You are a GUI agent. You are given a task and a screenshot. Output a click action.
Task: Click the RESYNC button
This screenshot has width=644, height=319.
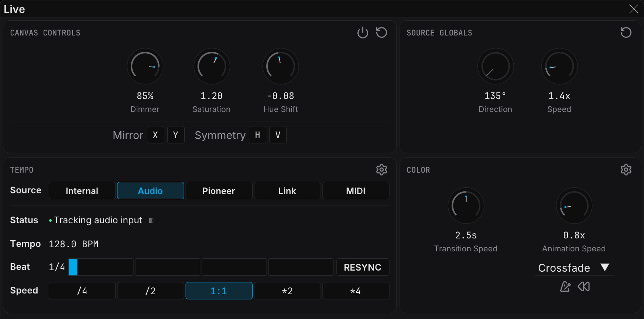point(363,267)
